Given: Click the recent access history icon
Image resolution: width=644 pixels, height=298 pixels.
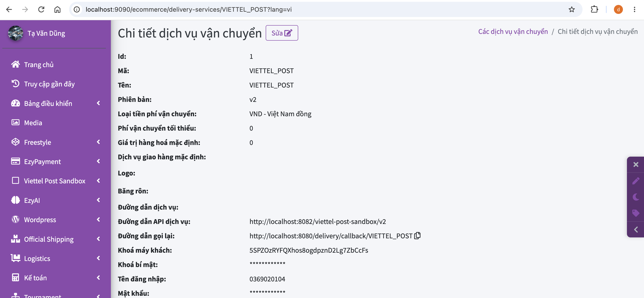Looking at the screenshot, I should (15, 83).
